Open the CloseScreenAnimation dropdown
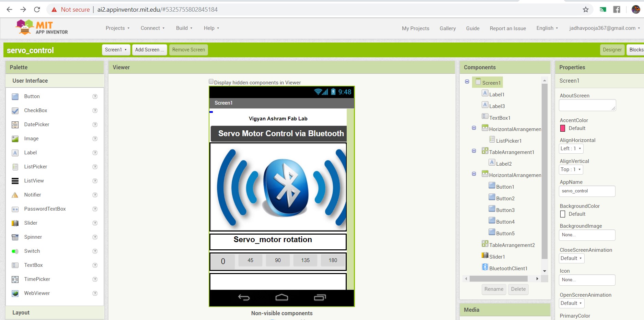The width and height of the screenshot is (644, 320). [x=572, y=258]
